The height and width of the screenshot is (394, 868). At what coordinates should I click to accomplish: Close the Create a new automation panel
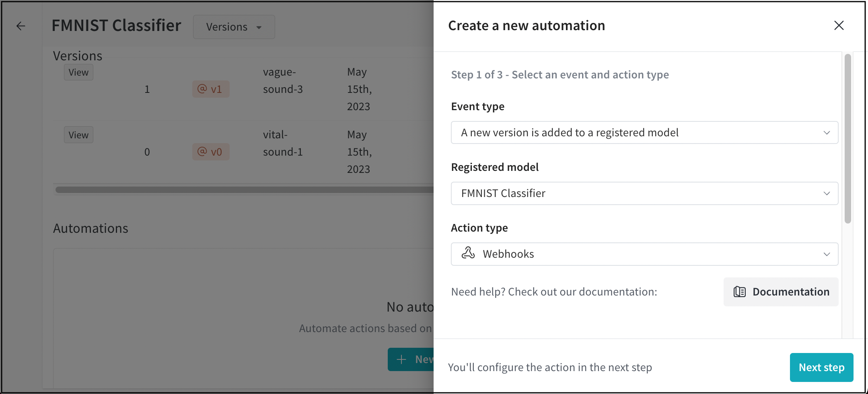click(x=839, y=26)
